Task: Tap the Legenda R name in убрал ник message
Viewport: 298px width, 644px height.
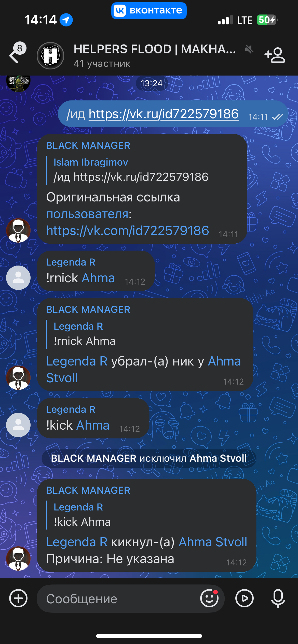Action: [77, 361]
